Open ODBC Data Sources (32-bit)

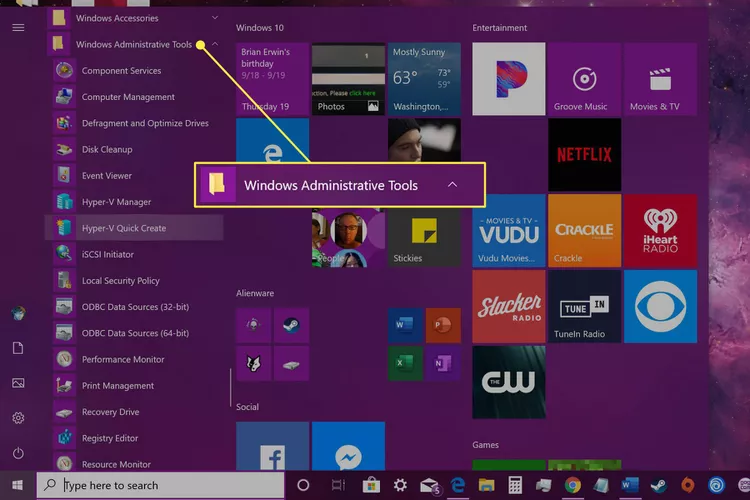[135, 307]
